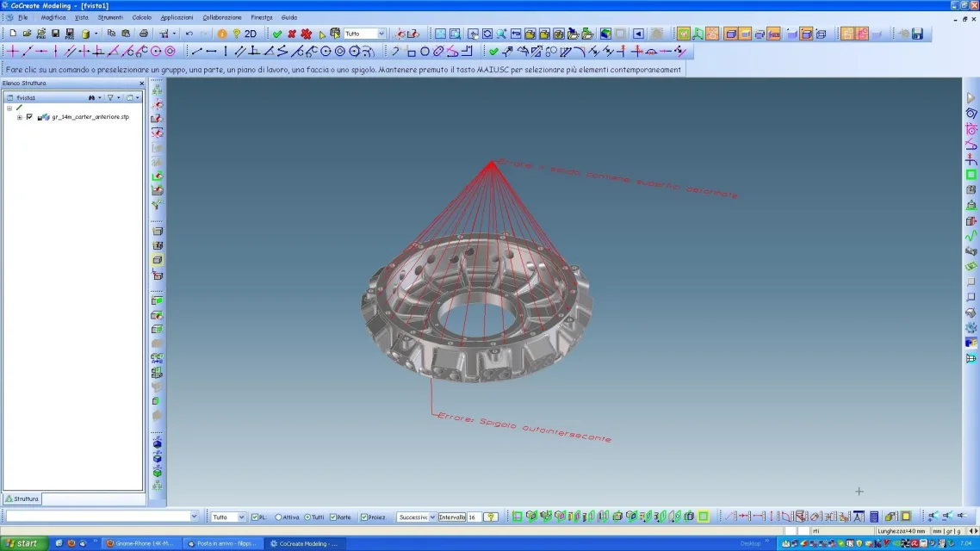Click the green square icon in right toolbar
The width and height of the screenshot is (980, 551).
[x=971, y=175]
